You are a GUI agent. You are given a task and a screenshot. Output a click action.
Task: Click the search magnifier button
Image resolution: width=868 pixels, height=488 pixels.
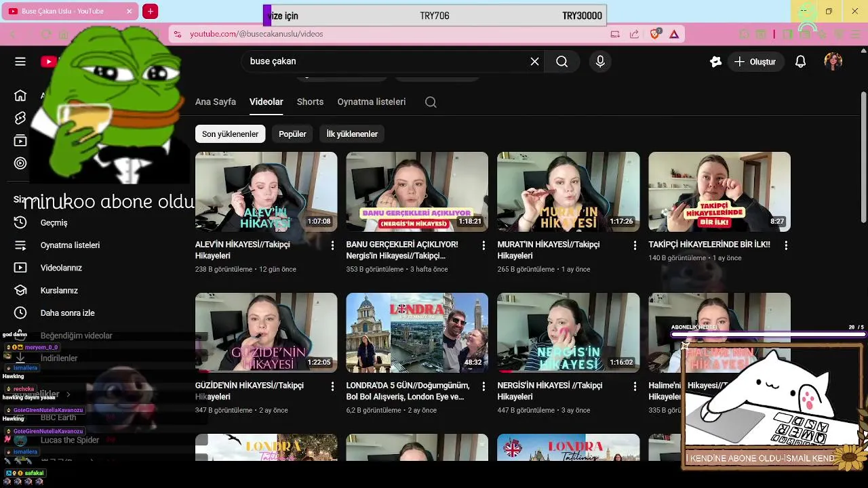pyautogui.click(x=561, y=62)
